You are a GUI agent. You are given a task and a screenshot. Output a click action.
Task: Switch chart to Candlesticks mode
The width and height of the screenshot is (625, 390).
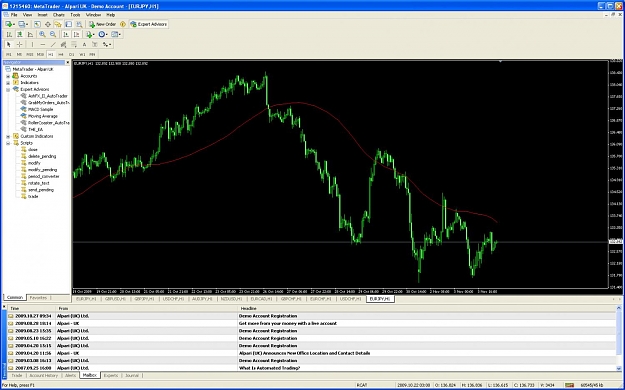point(20,34)
